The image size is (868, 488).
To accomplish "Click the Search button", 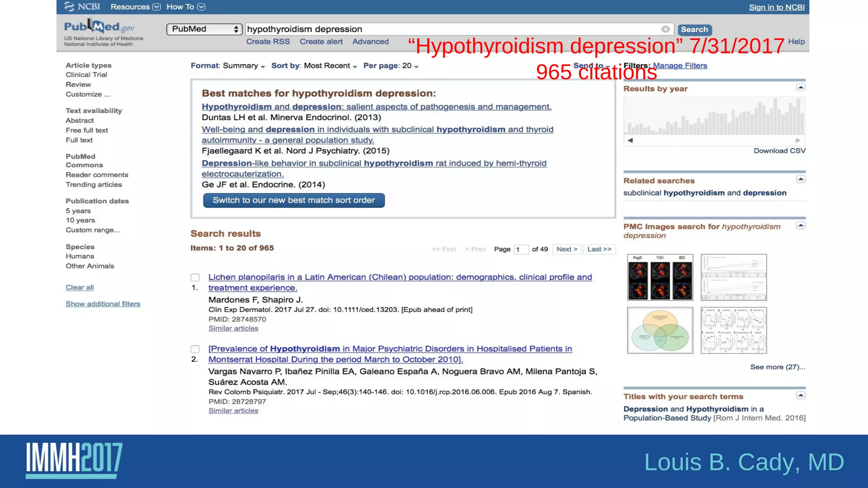I will (694, 30).
